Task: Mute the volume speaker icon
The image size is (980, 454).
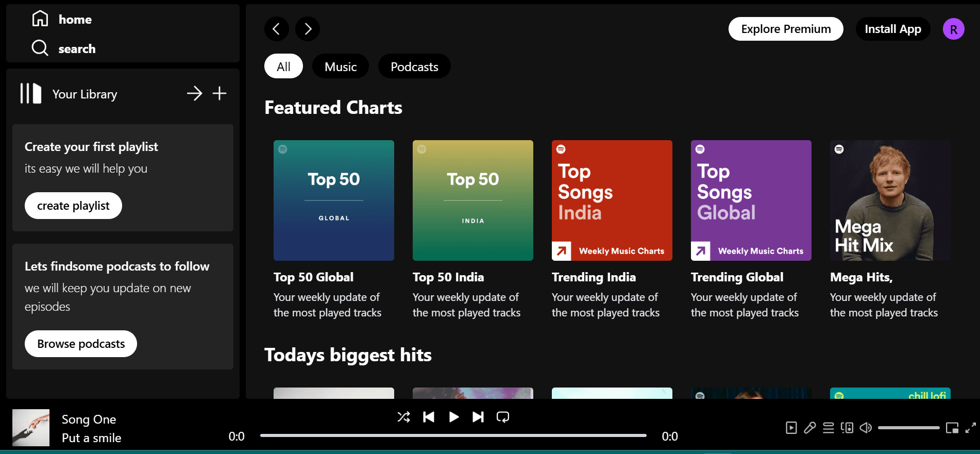Action: 866,428
